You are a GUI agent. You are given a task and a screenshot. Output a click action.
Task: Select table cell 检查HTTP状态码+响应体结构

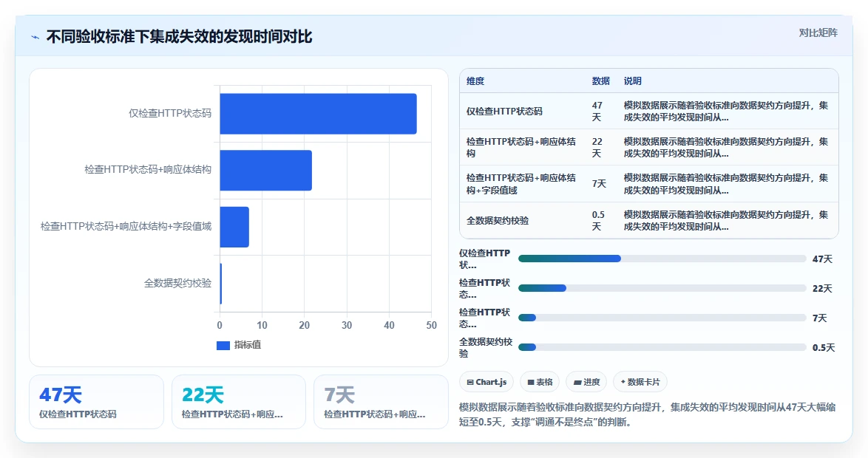pos(521,148)
